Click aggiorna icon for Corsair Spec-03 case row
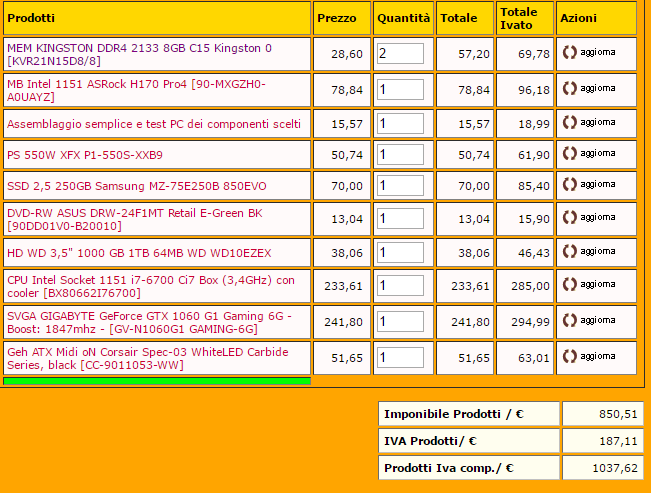Viewport: 651px width, 493px height. pyautogui.click(x=570, y=356)
